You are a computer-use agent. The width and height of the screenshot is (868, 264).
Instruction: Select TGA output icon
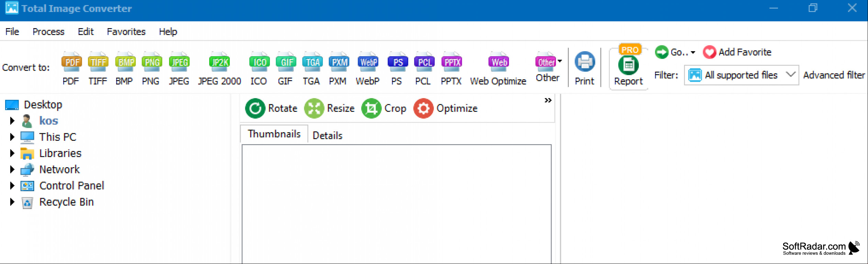click(x=312, y=62)
